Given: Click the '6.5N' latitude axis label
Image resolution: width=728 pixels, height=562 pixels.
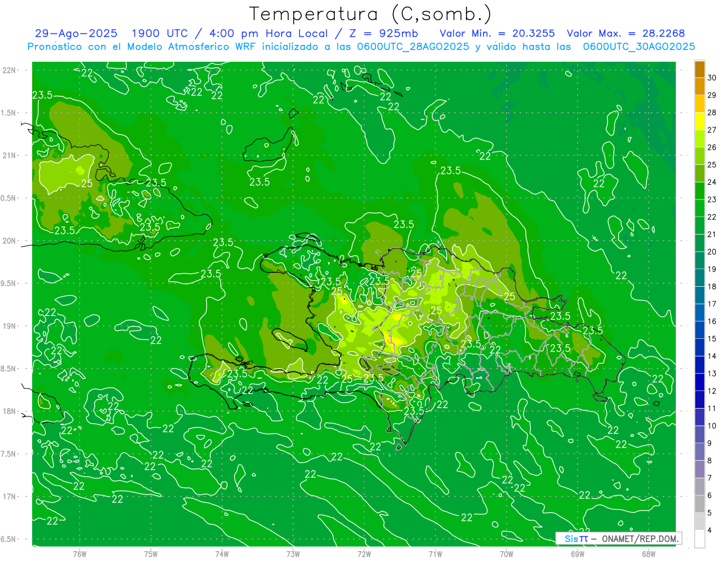Looking at the screenshot, I should [x=9, y=539].
